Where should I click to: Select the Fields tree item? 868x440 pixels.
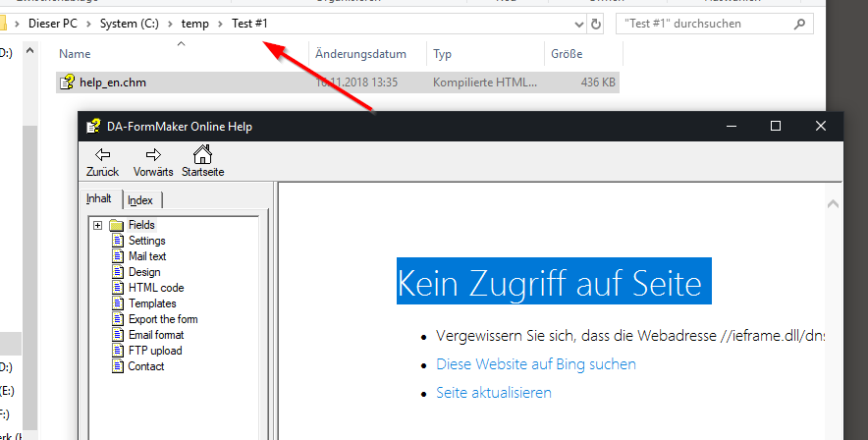(x=141, y=225)
